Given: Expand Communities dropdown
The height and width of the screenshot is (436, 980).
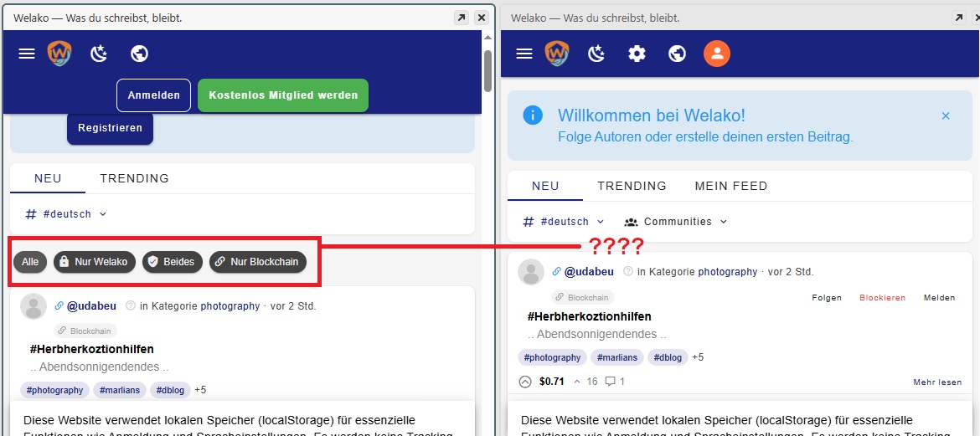Looking at the screenshot, I should point(676,221).
